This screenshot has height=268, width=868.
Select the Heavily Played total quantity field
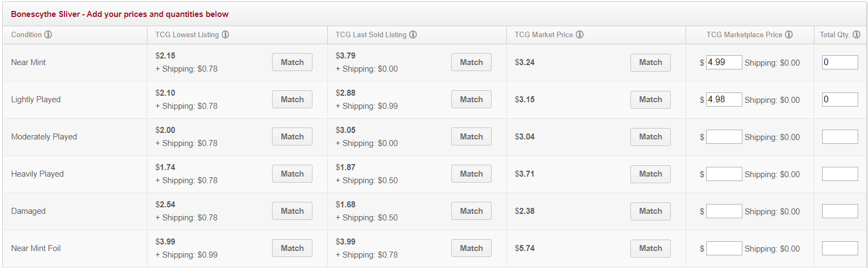click(x=840, y=174)
